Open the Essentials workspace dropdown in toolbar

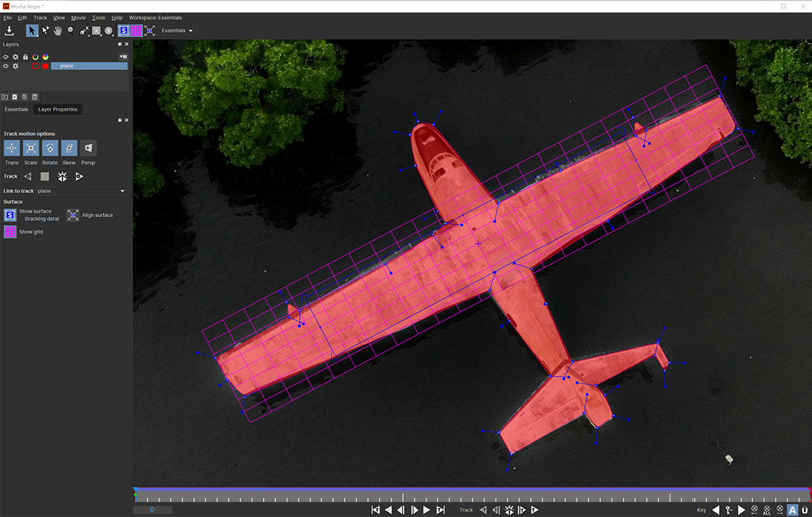click(177, 31)
